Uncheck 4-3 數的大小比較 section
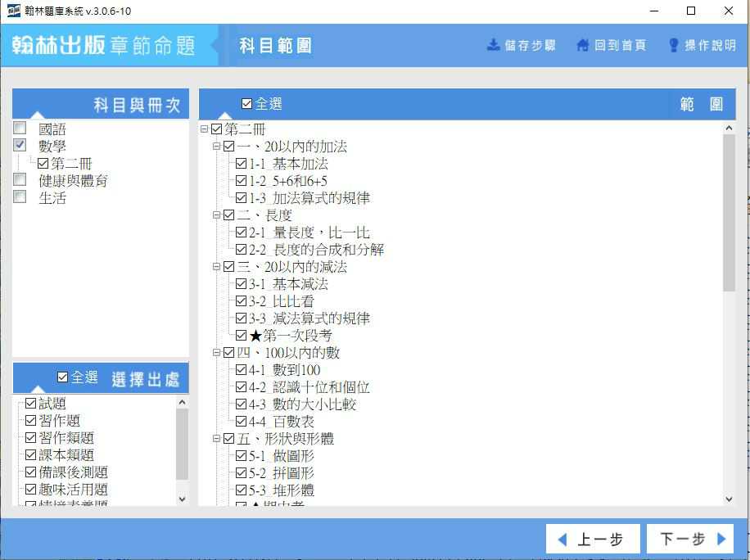 [241, 404]
